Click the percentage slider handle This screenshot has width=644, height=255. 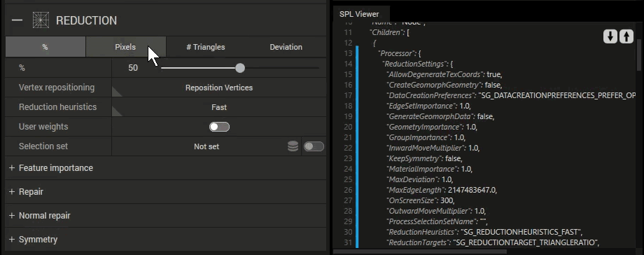(240, 68)
